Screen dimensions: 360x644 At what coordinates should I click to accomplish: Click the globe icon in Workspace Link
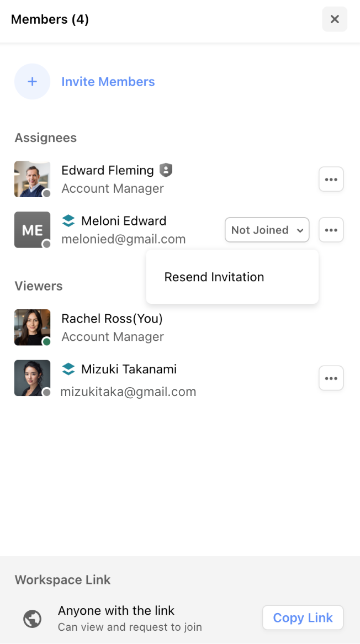pos(33,619)
